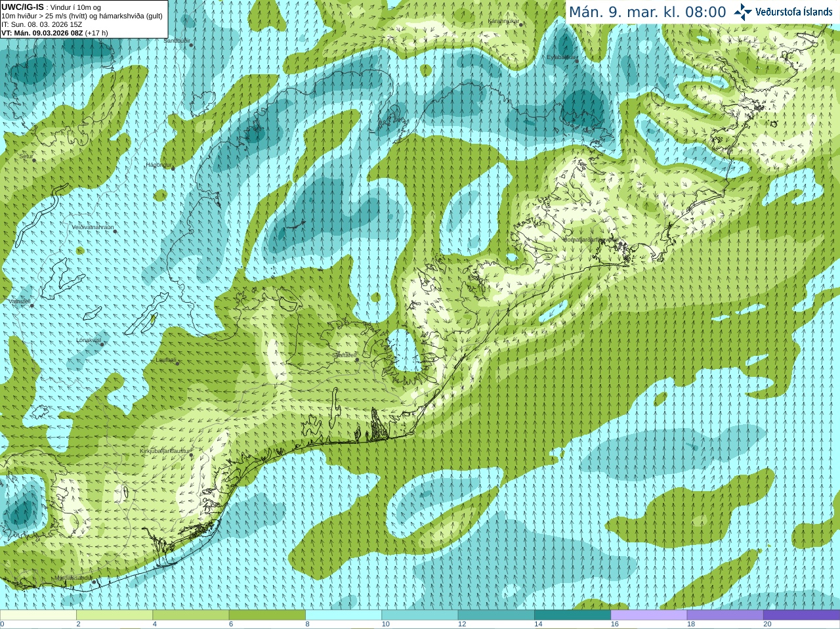Select the line beginning 10m hviður > 25 m/s
Viewport: 840px width, 629px height.
click(82, 16)
